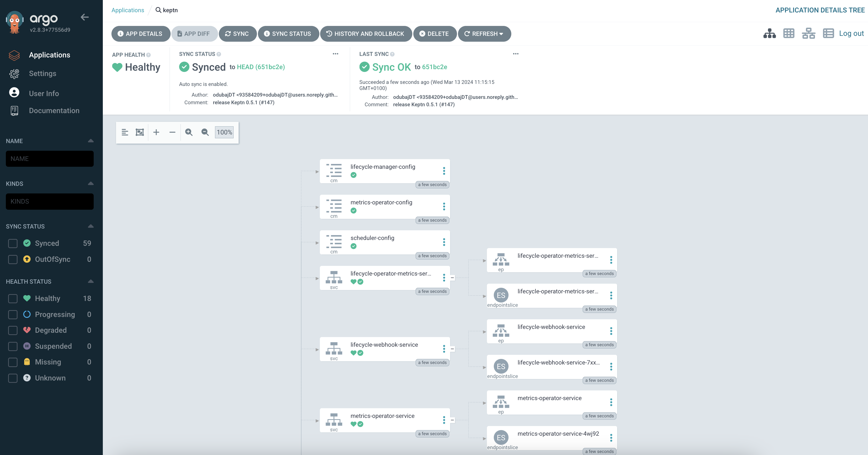Check the Degraded health filter checkbox
Screen dimensions: 868x455
click(13, 330)
